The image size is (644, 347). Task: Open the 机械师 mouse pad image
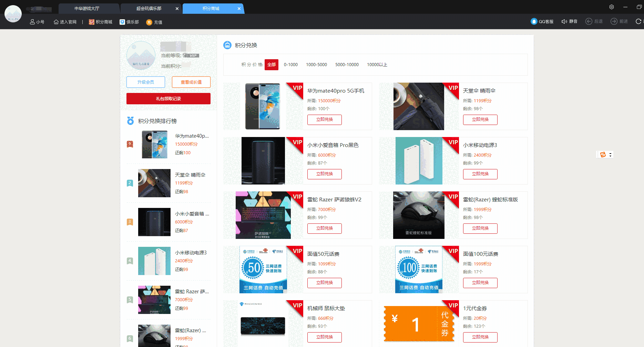point(263,324)
